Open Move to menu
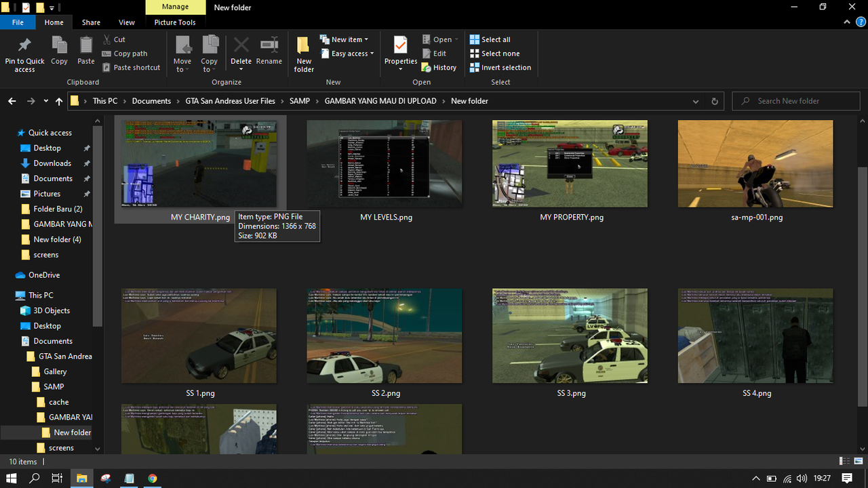This screenshot has width=868, height=488. pos(182,54)
